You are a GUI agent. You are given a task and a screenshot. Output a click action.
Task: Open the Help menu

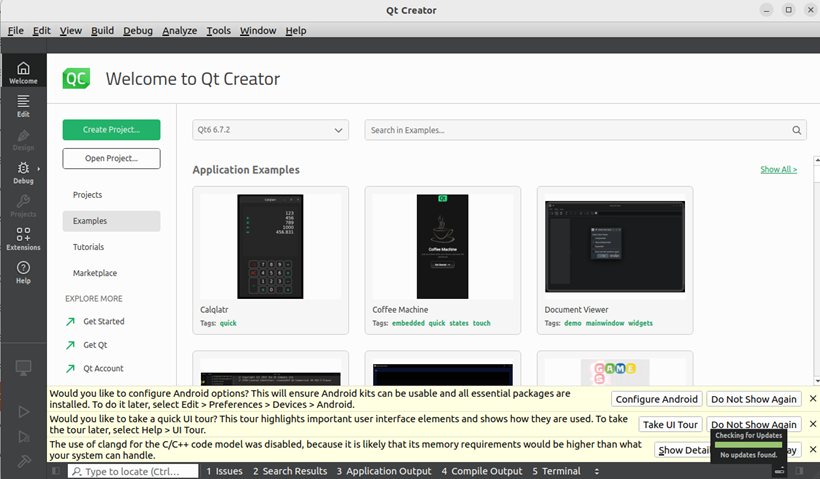tap(296, 30)
